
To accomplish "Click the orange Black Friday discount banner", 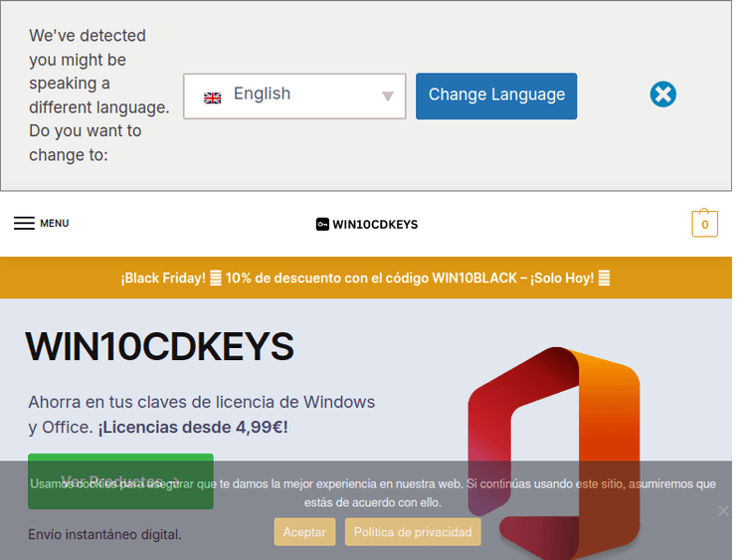I will (x=365, y=279).
